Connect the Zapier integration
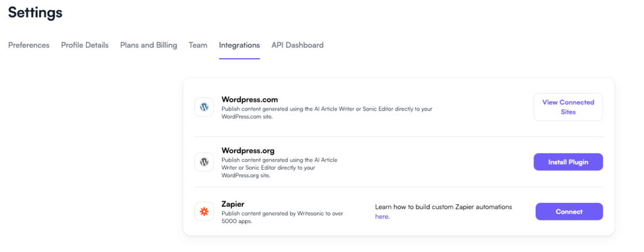The width and height of the screenshot is (644, 252). coord(569,212)
